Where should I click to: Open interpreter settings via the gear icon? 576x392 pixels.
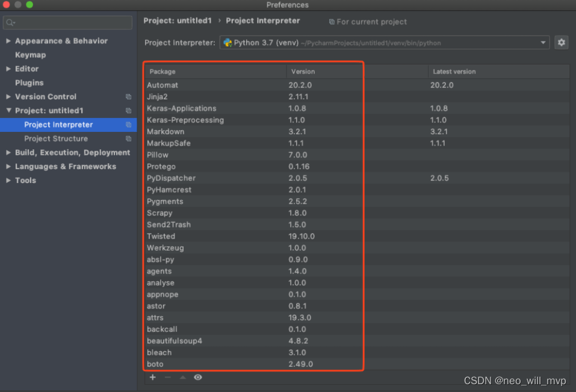pyautogui.click(x=561, y=42)
